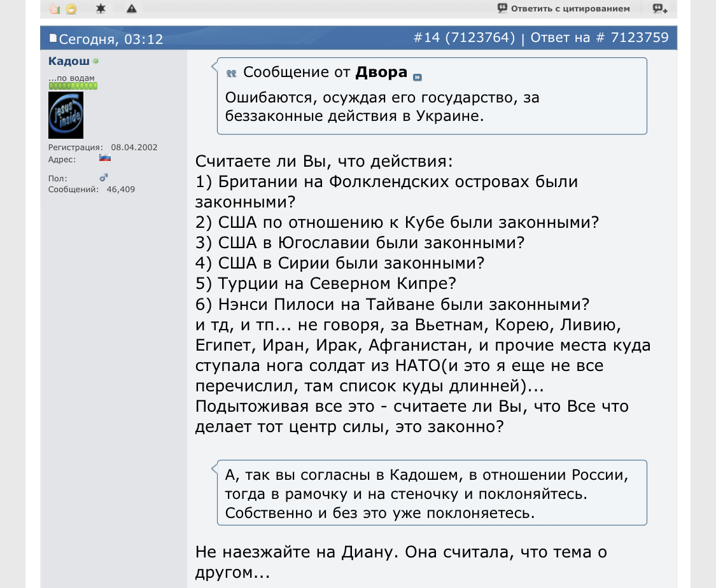Viewport: 716px width, 588px height.
Task: Click the male gender icon by 'Пол'
Action: tap(104, 178)
